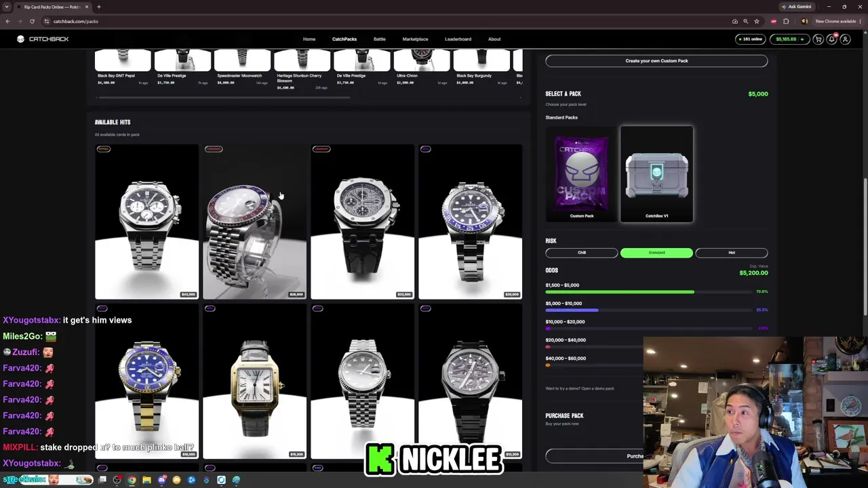Select the CatchBox V1 pack
The width and height of the screenshot is (868, 488).
tap(656, 175)
